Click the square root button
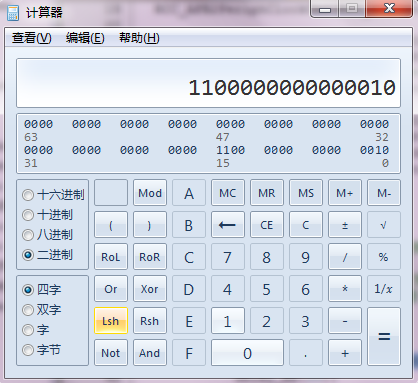The width and height of the screenshot is (418, 383). [x=384, y=225]
